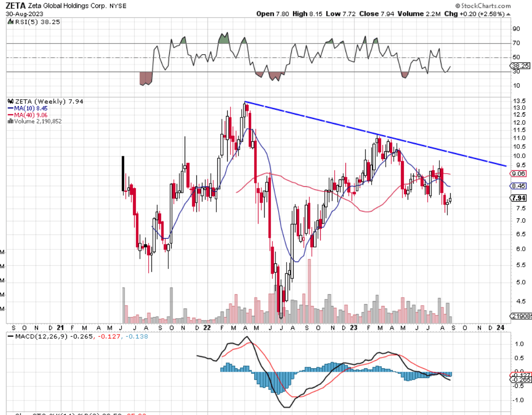Click the Chg +0.20 (+2.58%) value

[x=474, y=14]
